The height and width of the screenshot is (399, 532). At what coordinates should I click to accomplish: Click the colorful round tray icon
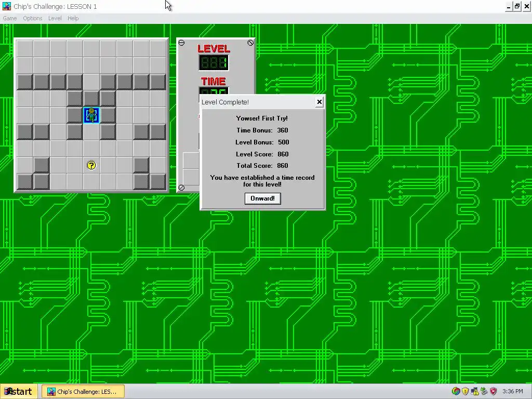(x=456, y=391)
